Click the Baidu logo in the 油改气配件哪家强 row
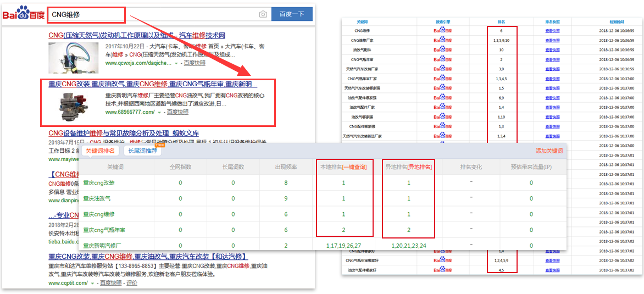This screenshot has height=294, width=644. [443, 98]
